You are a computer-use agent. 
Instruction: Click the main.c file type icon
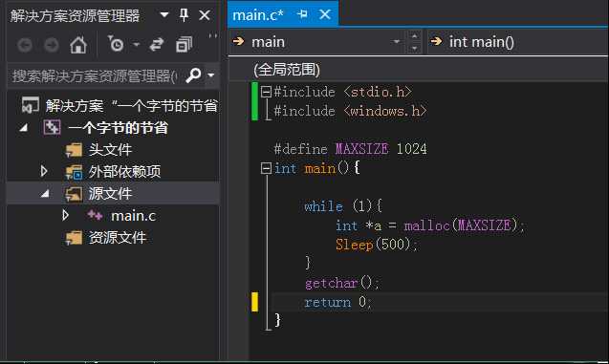pyautogui.click(x=95, y=215)
